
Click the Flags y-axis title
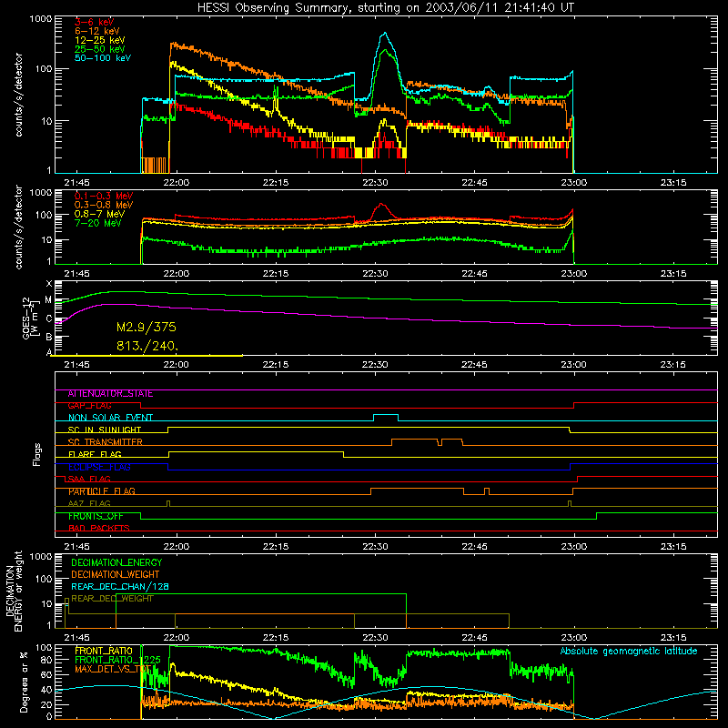tap(37, 454)
